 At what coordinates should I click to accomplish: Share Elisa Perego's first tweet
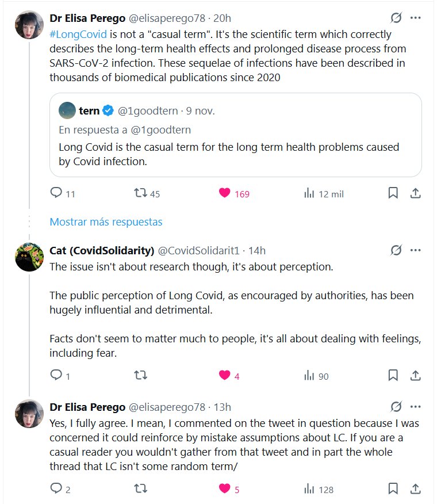coord(415,193)
